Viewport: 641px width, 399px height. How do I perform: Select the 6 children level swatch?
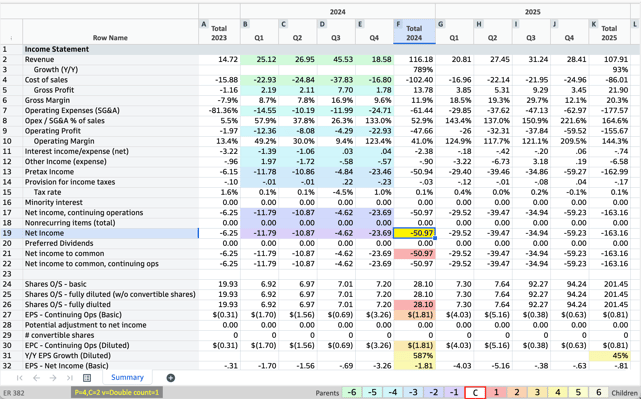598,392
